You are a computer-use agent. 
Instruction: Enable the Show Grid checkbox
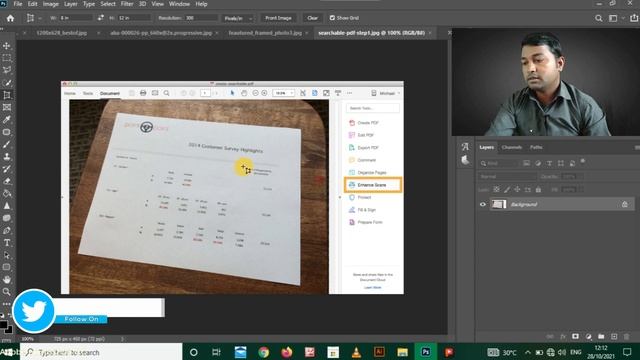(x=332, y=18)
